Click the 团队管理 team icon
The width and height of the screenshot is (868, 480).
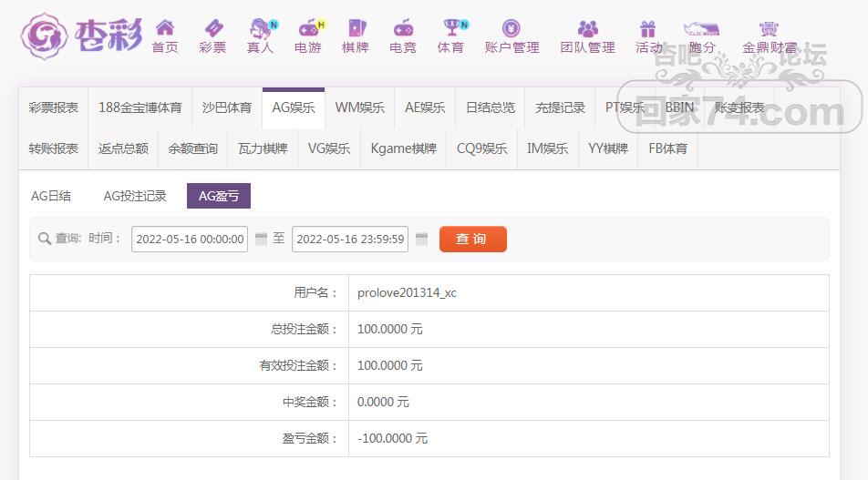(x=587, y=29)
